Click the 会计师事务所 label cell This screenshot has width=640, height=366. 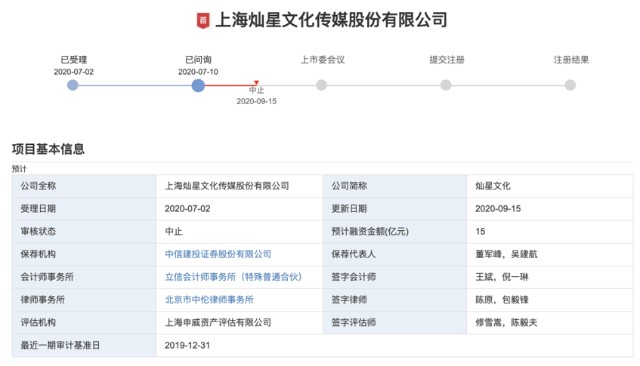click(x=84, y=277)
